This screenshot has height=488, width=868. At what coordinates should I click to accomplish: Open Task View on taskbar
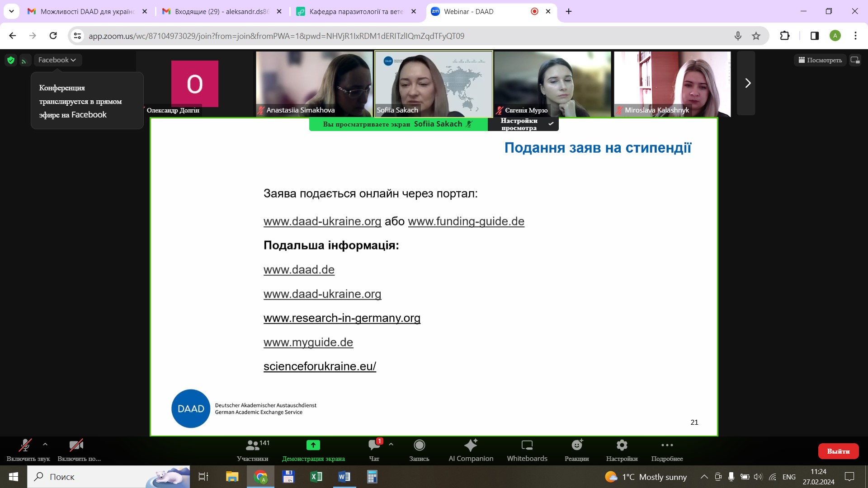(203, 477)
